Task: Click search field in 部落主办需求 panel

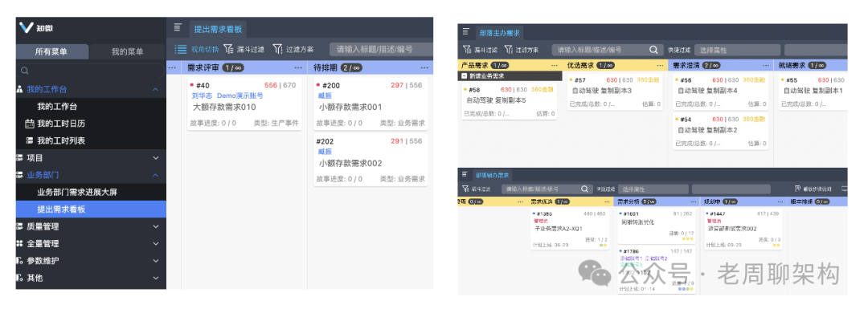Action: (607, 50)
